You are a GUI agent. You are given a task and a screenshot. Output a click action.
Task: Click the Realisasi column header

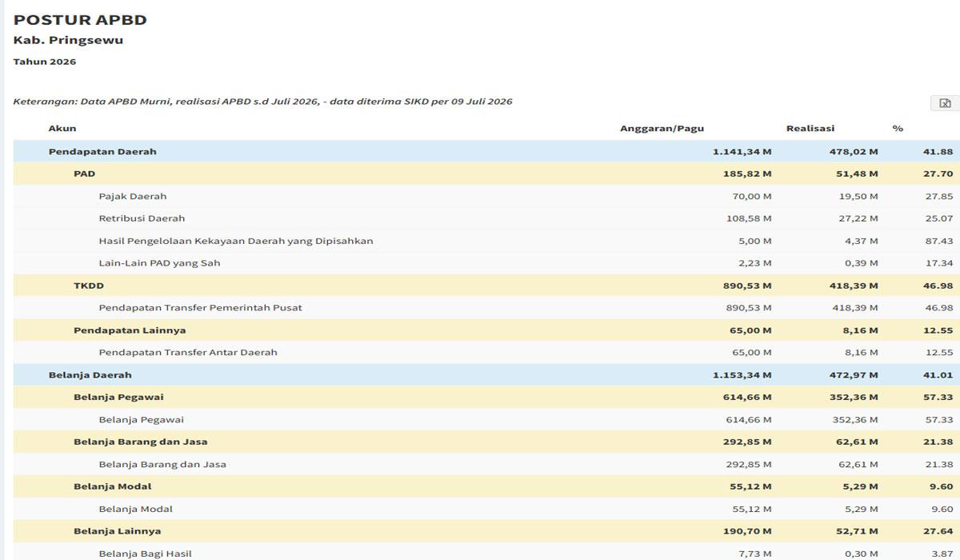click(x=810, y=128)
